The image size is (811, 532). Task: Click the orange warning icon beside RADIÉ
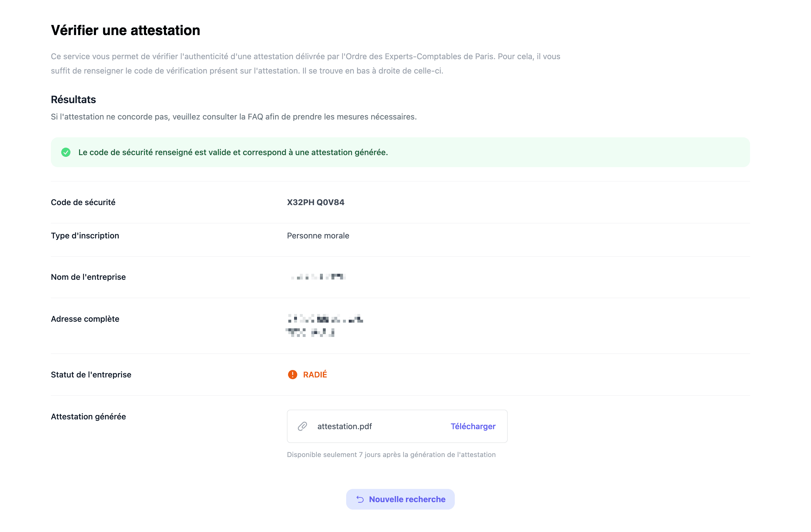click(292, 375)
